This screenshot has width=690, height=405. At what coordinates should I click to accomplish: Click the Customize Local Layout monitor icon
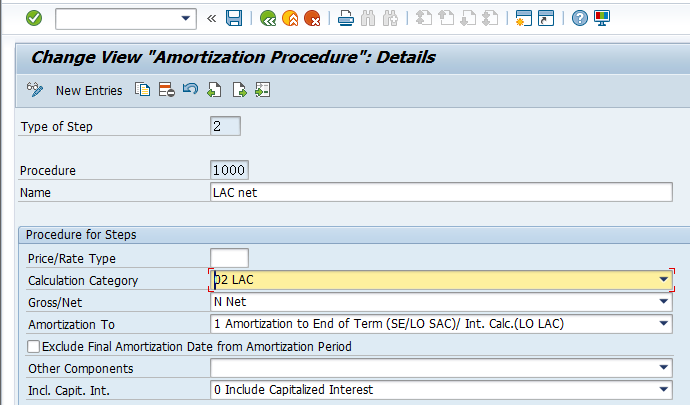point(602,18)
